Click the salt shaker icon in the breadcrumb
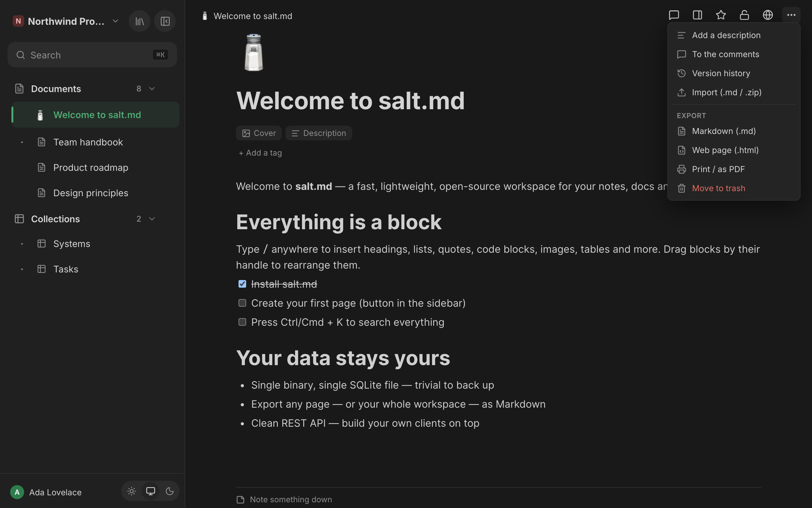Image resolution: width=812 pixels, height=508 pixels. click(x=205, y=16)
